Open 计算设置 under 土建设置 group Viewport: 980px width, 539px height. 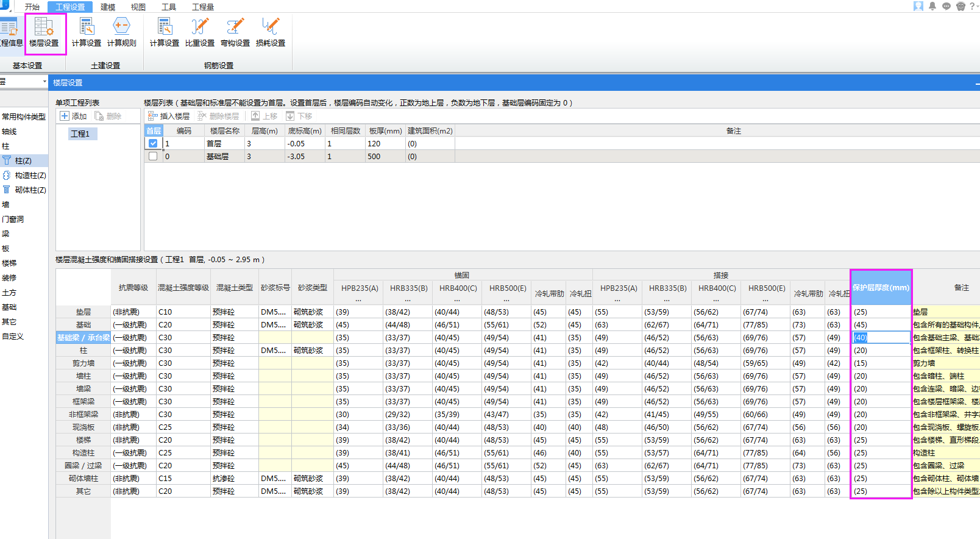(87, 33)
